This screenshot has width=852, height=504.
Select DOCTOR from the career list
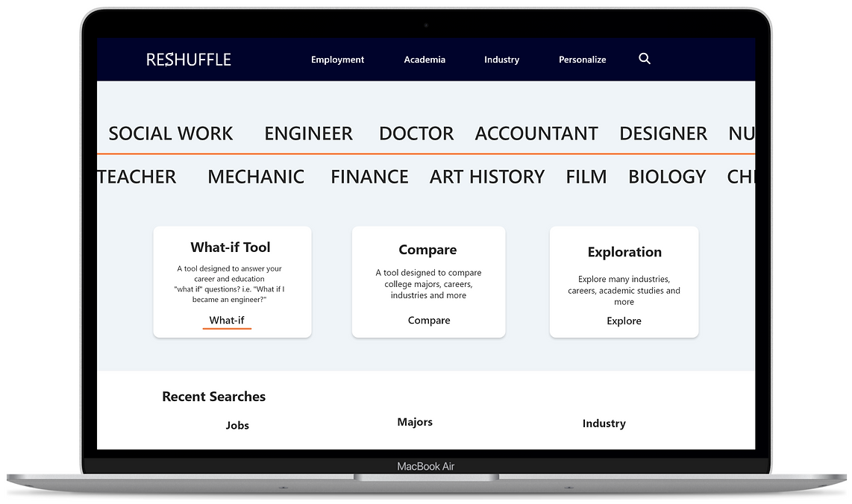pos(416,133)
